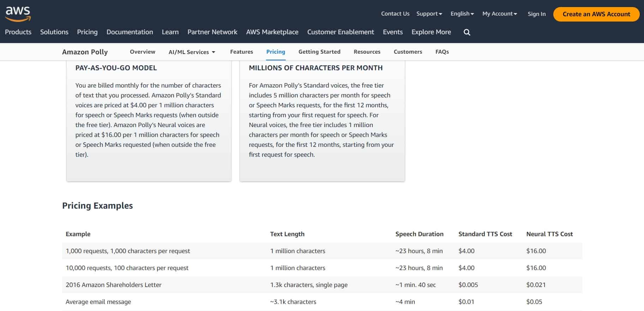Open the English language dropdown

(462, 14)
